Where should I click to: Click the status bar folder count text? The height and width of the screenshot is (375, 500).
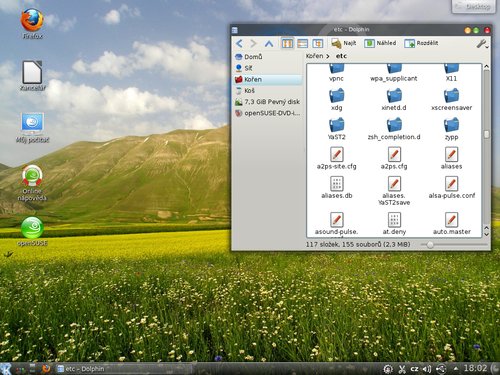click(x=358, y=245)
